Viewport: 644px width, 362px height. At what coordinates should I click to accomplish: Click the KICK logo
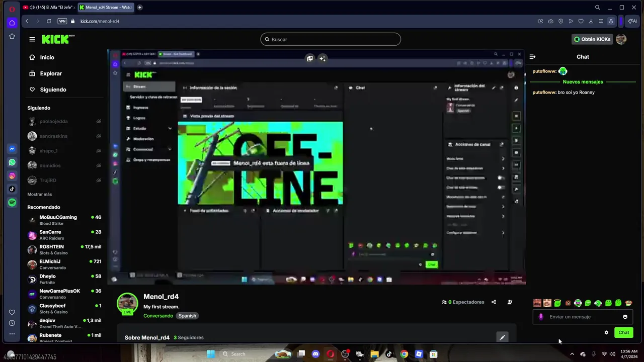(57, 39)
